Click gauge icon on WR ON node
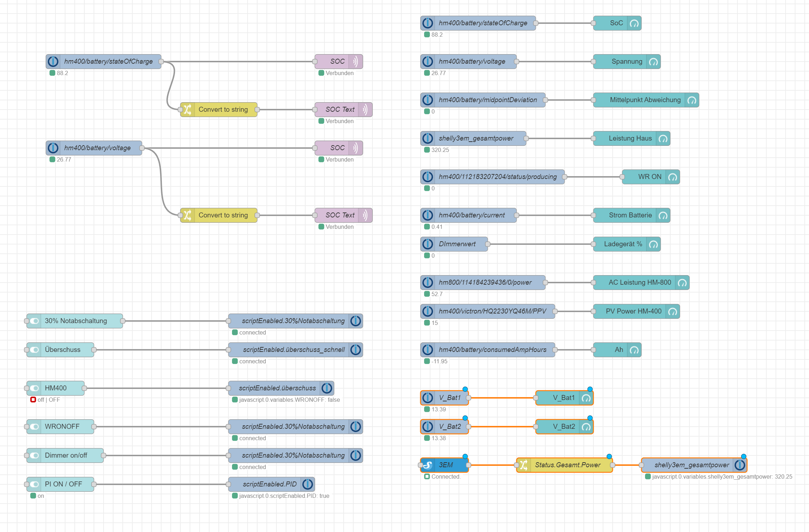The height and width of the screenshot is (532, 809). tap(672, 177)
